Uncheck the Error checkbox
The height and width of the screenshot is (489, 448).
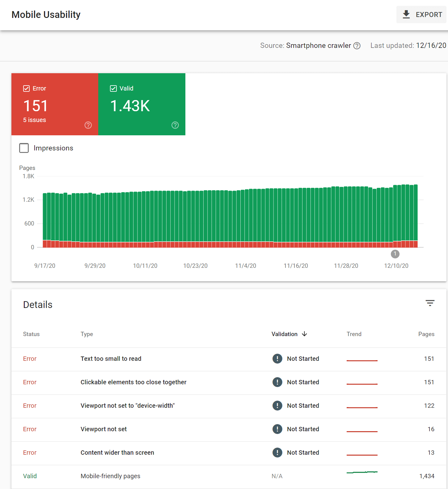tap(27, 89)
